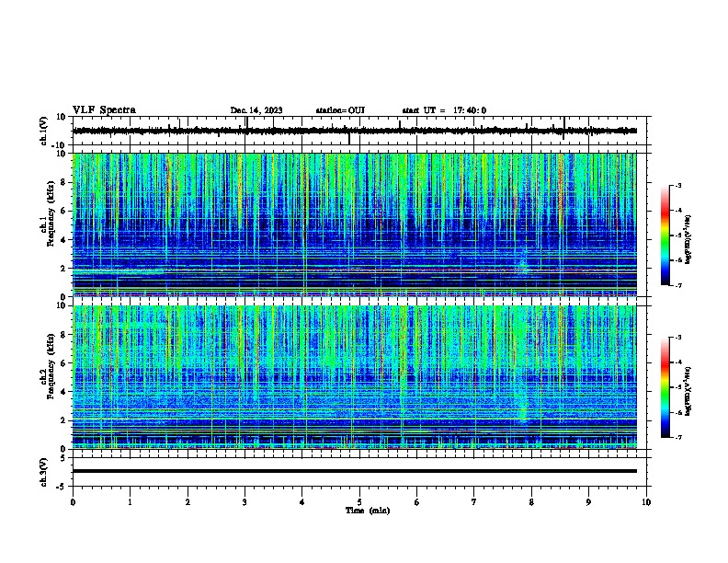This screenshot has height=563, width=728.
Task: Click the "5" tick on ch.3(V) axis
Action: point(64,458)
